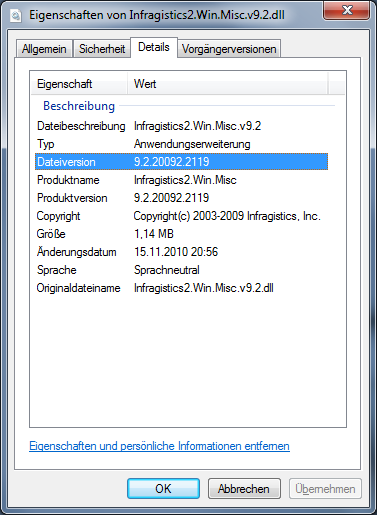This screenshot has width=377, height=515.
Task: Click the Originaldateiname value ending in .dll
Action: (204, 288)
